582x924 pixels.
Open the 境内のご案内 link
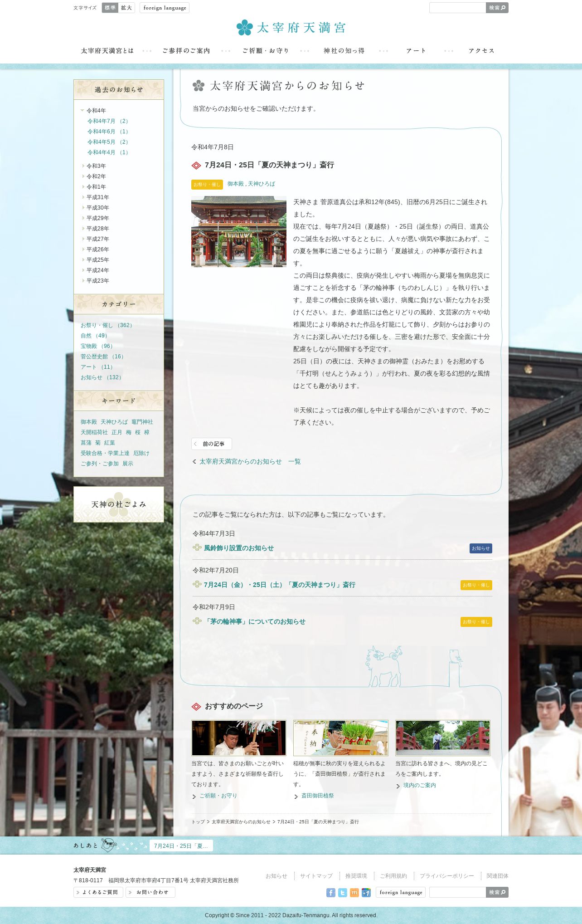(x=420, y=785)
